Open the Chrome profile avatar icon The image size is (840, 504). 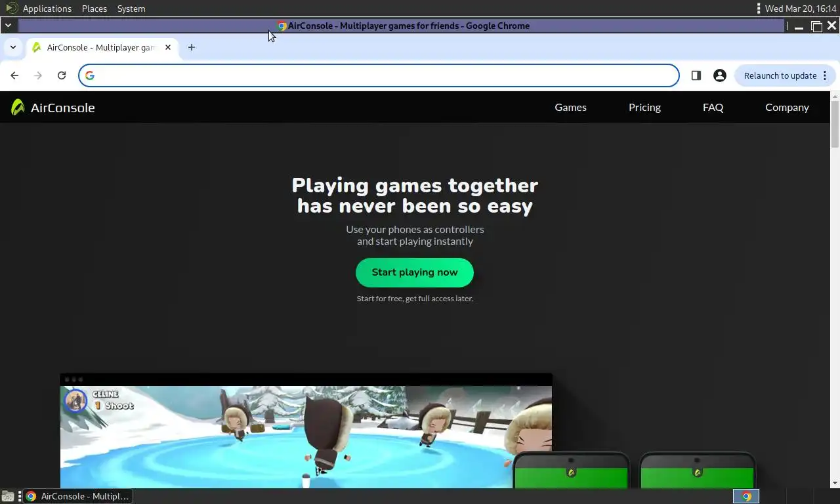tap(720, 75)
